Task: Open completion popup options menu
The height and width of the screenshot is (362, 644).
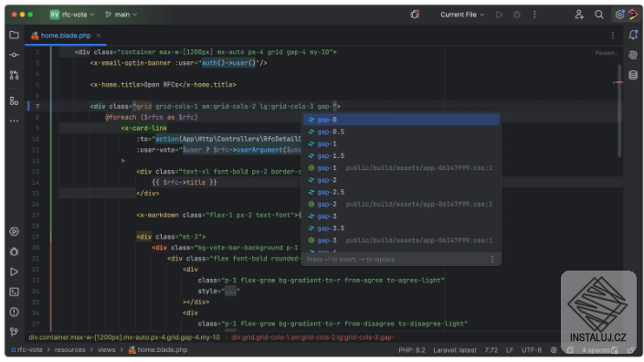Action: [492, 260]
